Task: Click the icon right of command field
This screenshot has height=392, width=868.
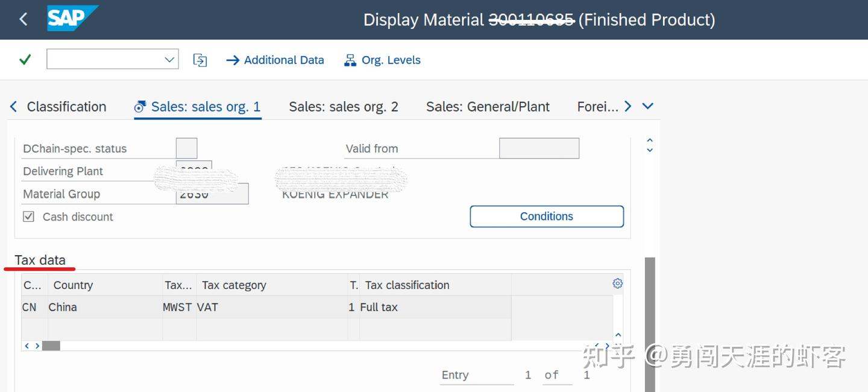Action: pyautogui.click(x=200, y=60)
